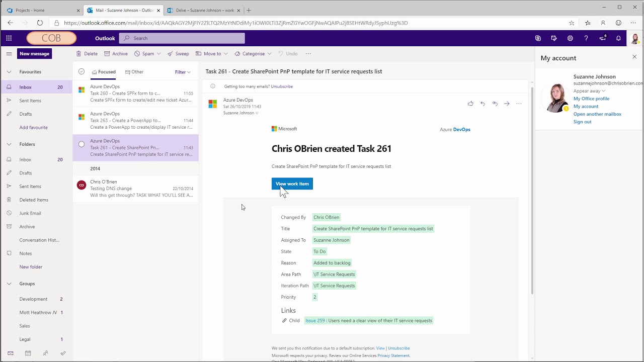Click the browser address bar
This screenshot has width=644, height=362.
pos(309,23)
